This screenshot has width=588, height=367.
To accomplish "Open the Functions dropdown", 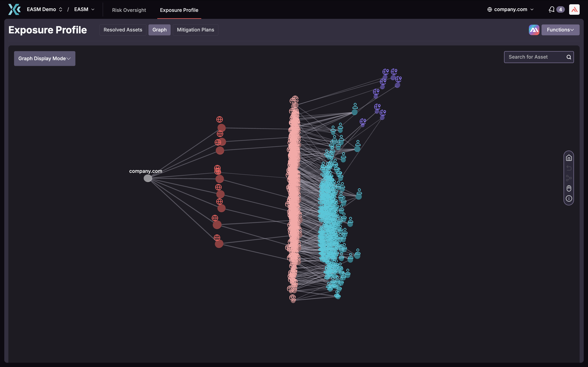I will click(560, 30).
